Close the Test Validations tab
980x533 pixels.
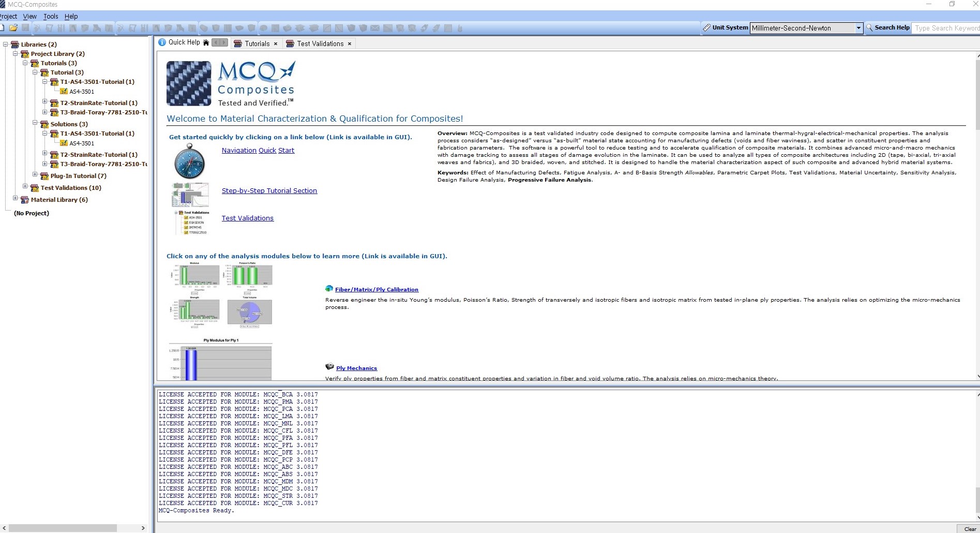[x=350, y=44]
